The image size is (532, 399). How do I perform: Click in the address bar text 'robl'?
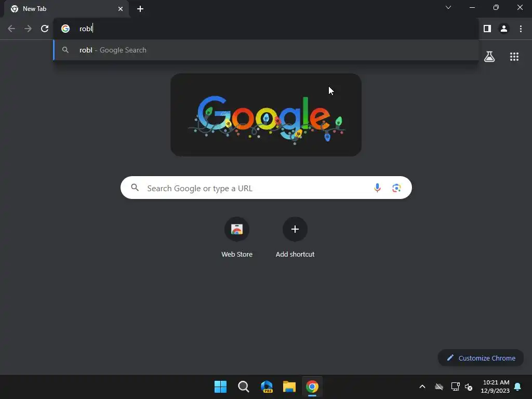tap(86, 29)
